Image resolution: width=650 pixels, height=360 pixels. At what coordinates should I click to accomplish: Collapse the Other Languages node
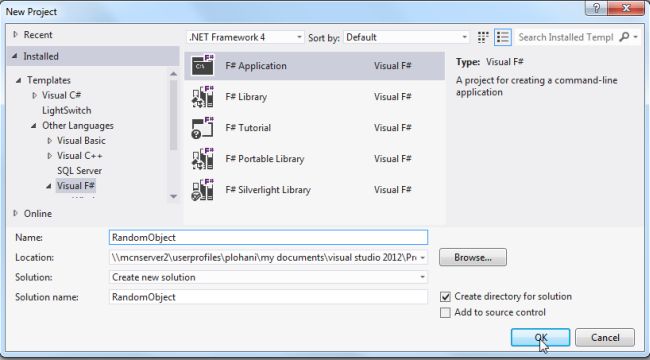click(34, 126)
